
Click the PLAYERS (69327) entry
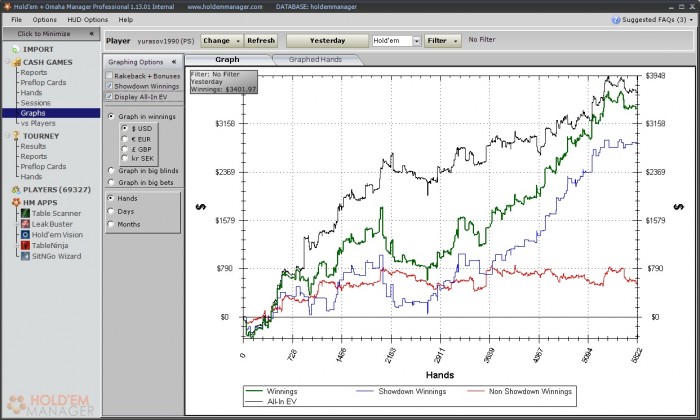(57, 190)
